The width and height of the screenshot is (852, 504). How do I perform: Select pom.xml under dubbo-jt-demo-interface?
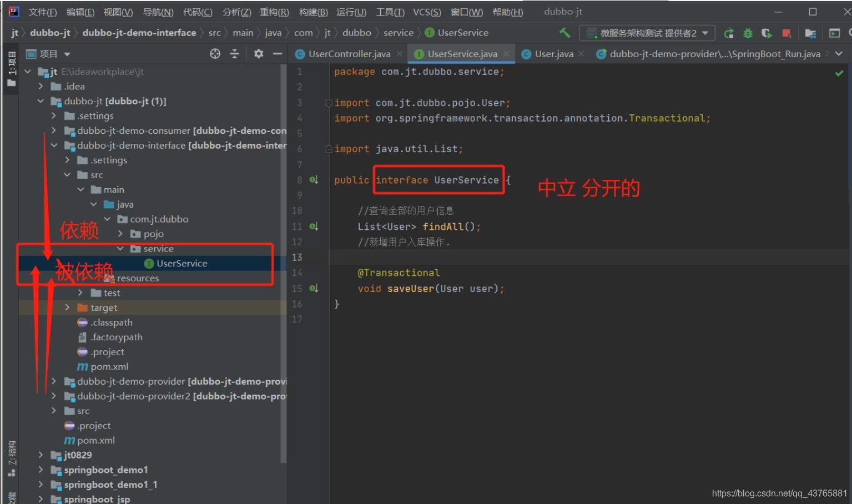click(109, 366)
